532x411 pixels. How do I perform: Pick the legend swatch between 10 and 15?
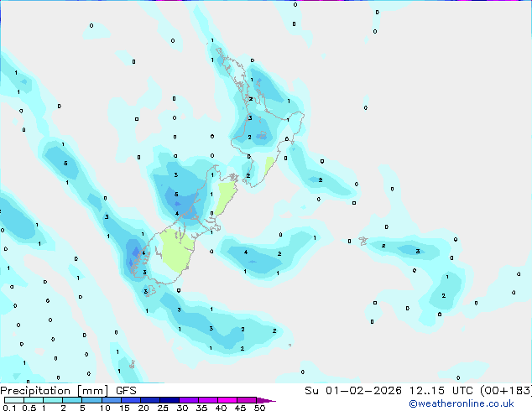112,400
